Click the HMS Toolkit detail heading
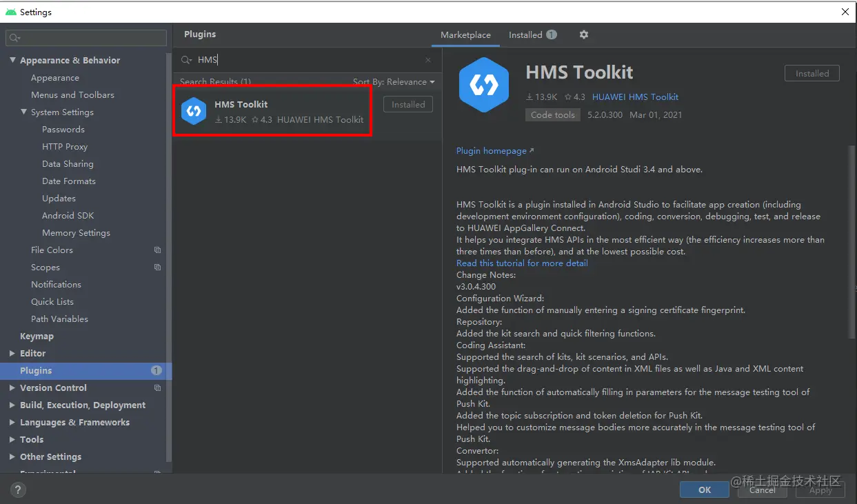Image resolution: width=857 pixels, height=504 pixels. (x=579, y=72)
